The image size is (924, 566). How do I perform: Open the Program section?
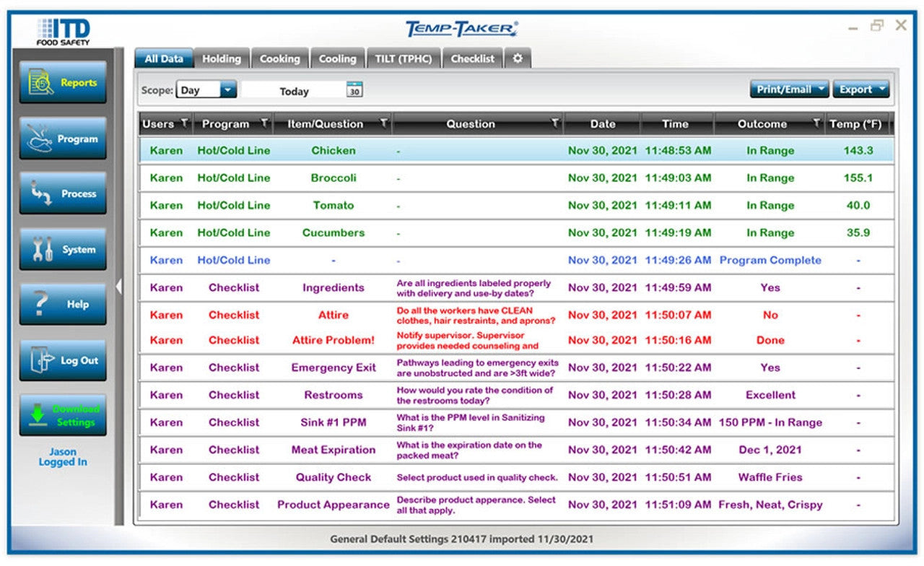(x=63, y=137)
